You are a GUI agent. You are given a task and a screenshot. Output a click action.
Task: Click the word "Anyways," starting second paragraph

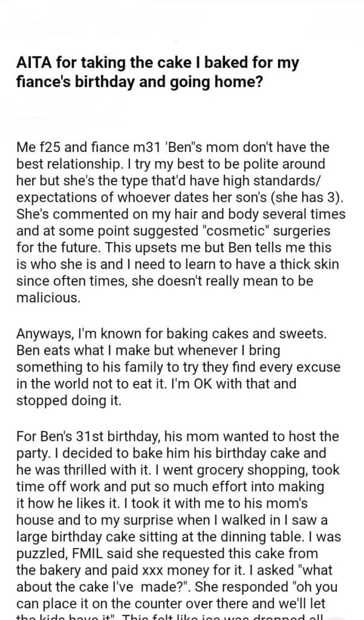[x=44, y=334]
